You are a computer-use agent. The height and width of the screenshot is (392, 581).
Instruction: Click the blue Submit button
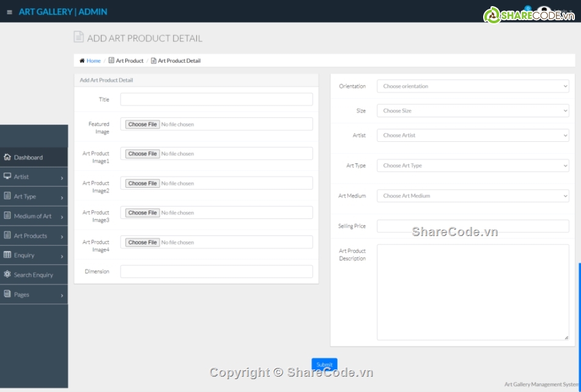coord(324,364)
